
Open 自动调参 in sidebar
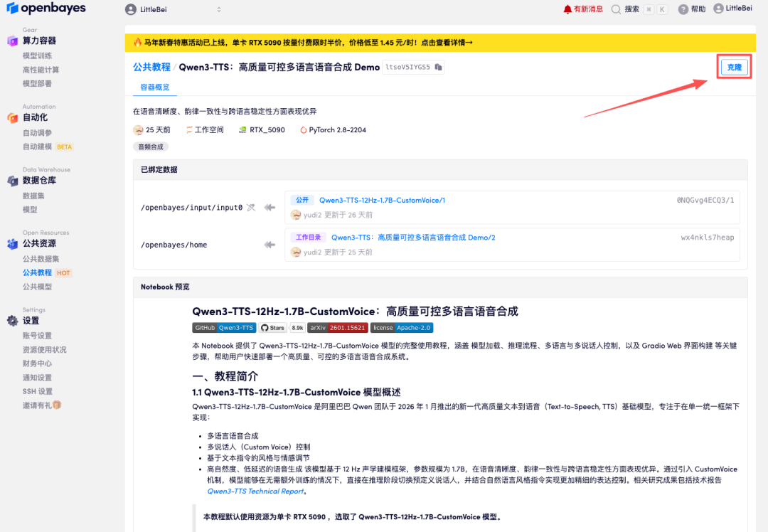click(x=37, y=133)
